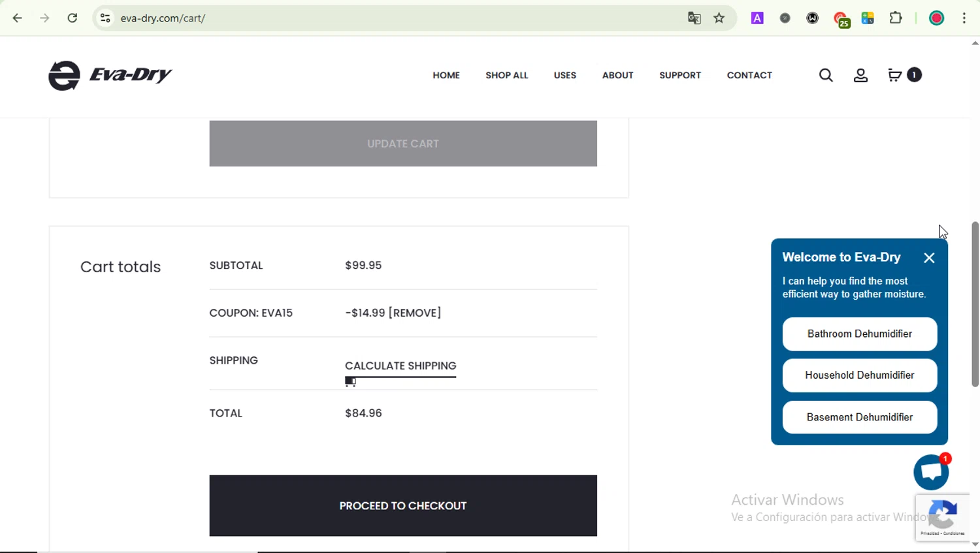Expand CALCULATE SHIPPING
The image size is (980, 553).
(400, 366)
